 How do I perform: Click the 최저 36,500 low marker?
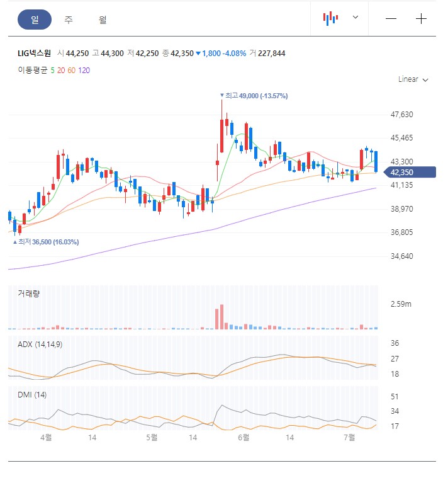[x=46, y=242]
